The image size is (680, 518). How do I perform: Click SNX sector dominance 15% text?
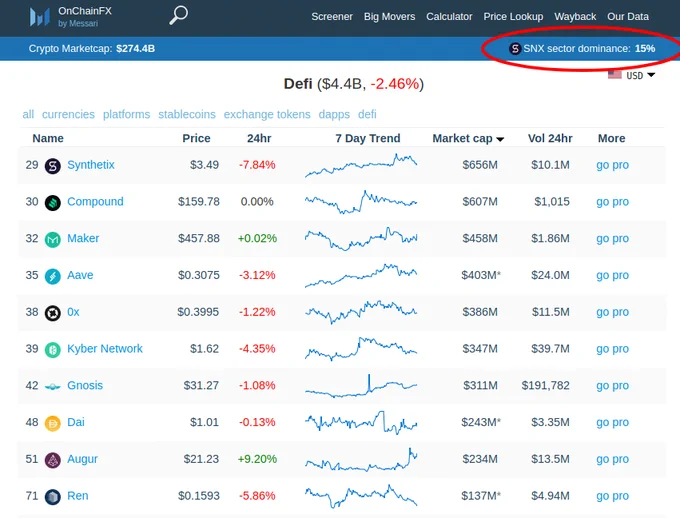coord(589,49)
